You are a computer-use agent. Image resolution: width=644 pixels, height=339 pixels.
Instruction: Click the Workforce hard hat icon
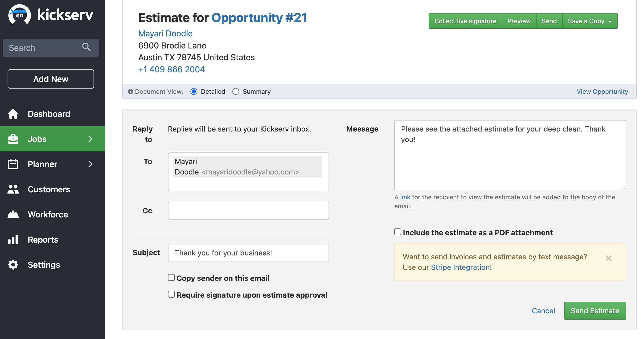tap(13, 214)
